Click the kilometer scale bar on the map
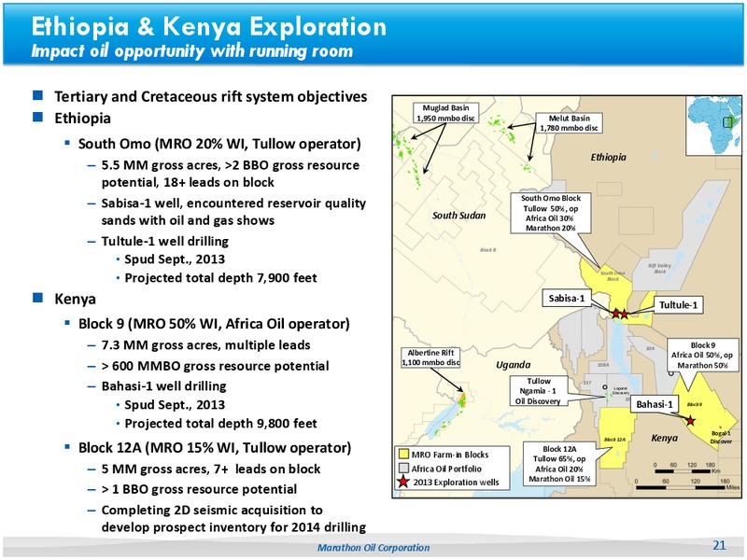Screen dimensions: 747x560 coord(683,471)
